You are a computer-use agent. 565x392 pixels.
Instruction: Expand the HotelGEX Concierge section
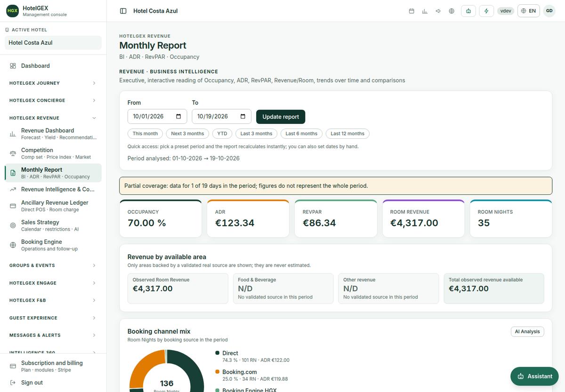[53, 100]
